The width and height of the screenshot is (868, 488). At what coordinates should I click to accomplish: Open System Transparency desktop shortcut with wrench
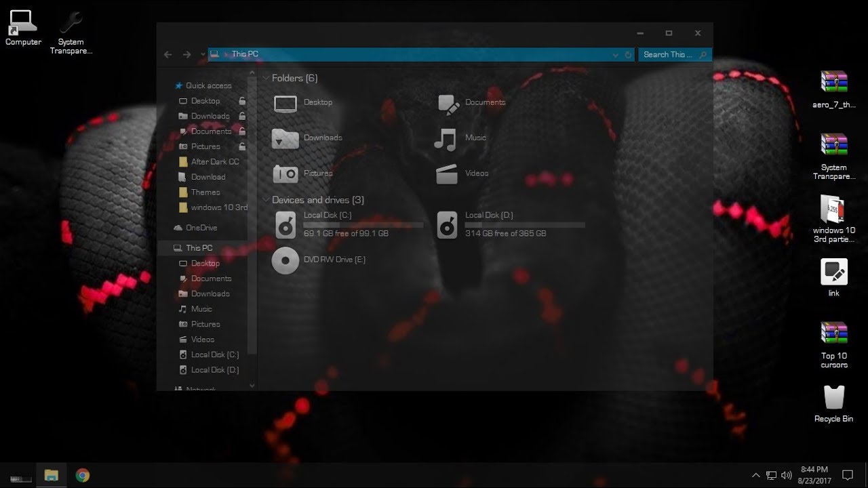click(71, 32)
